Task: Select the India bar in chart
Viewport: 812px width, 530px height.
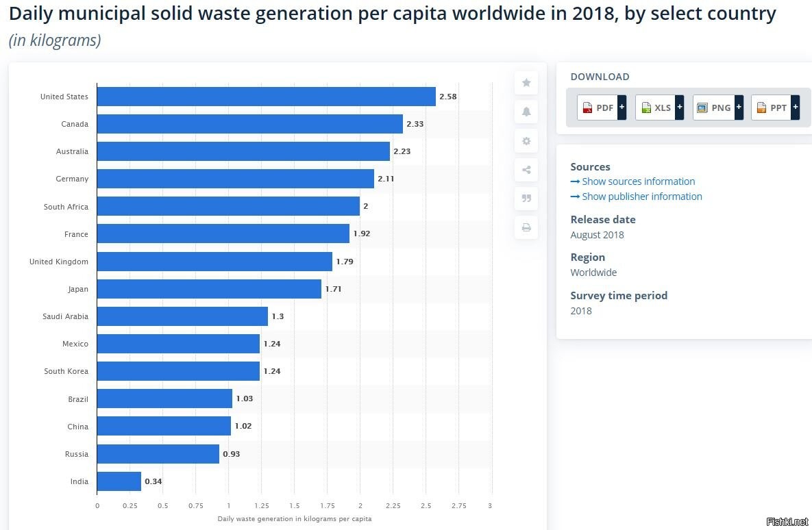Action: [119, 481]
